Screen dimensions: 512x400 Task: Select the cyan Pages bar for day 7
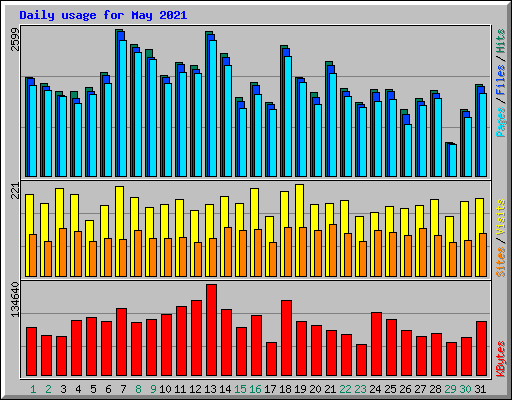coord(123,108)
